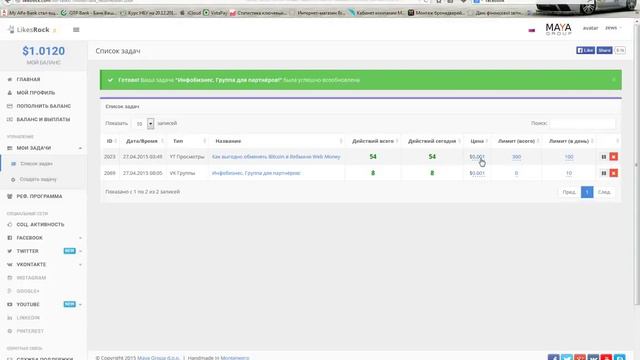Sort by Лимит (всего) column

(516, 141)
